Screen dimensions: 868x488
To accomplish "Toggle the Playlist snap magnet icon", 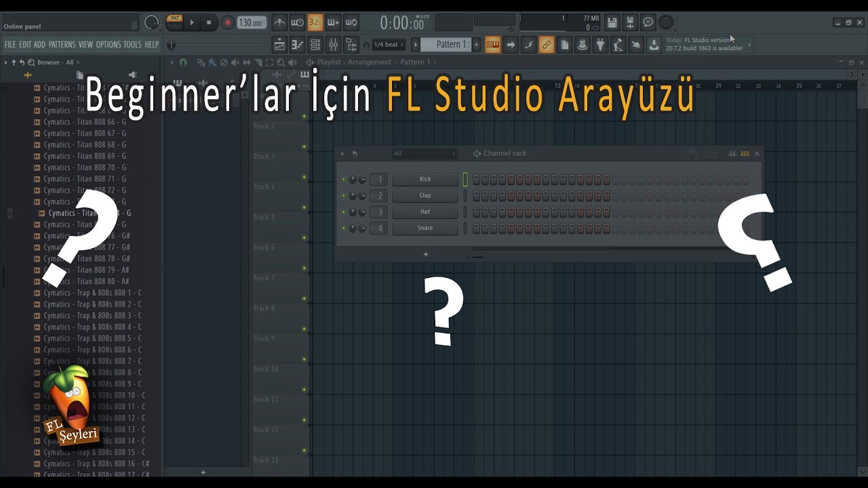I will coord(183,62).
